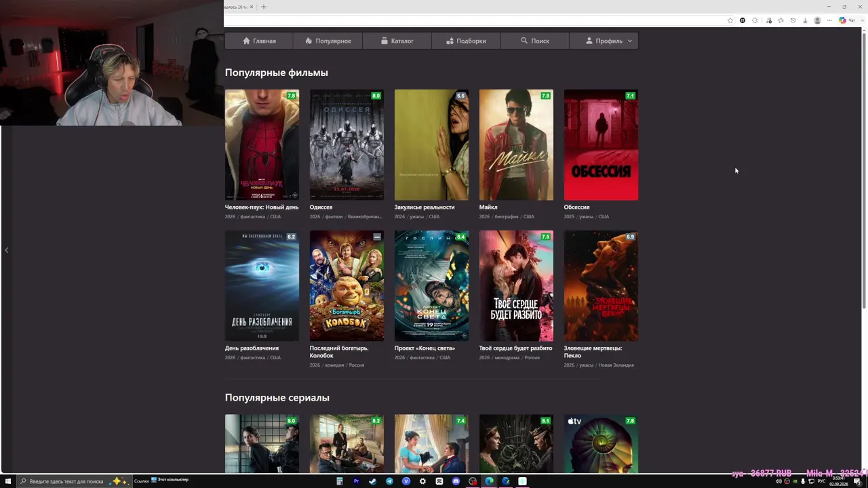Open the series poster rated 8.1

pyautogui.click(x=516, y=444)
